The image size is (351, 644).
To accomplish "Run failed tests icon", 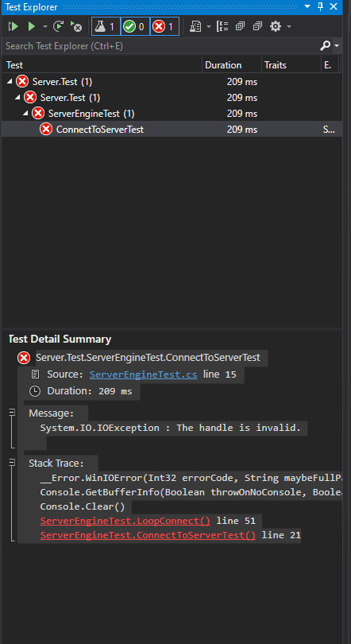I will [76, 27].
